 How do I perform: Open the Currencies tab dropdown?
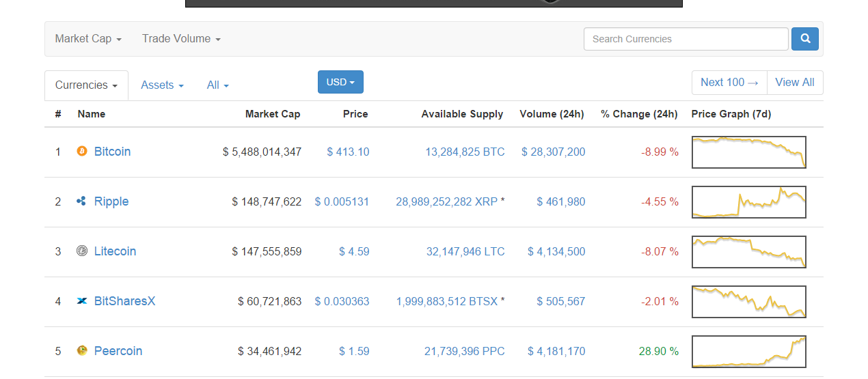(x=86, y=85)
